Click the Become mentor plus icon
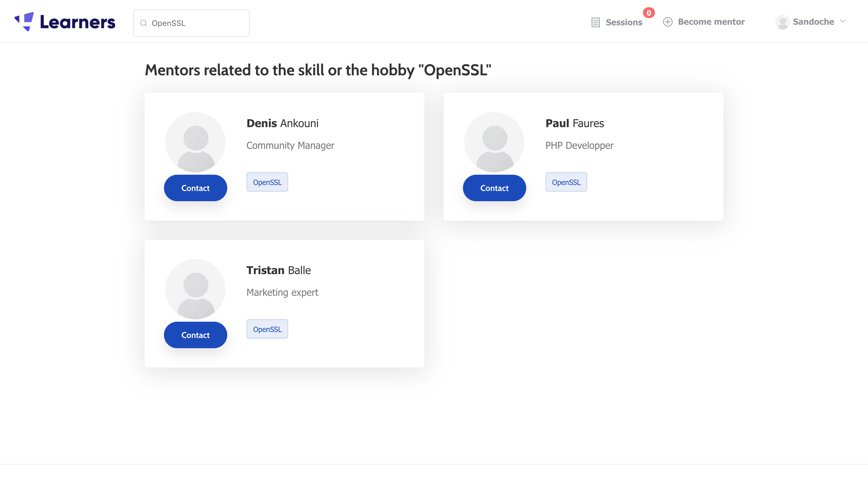Viewport: 868px width, 494px height. 667,22
